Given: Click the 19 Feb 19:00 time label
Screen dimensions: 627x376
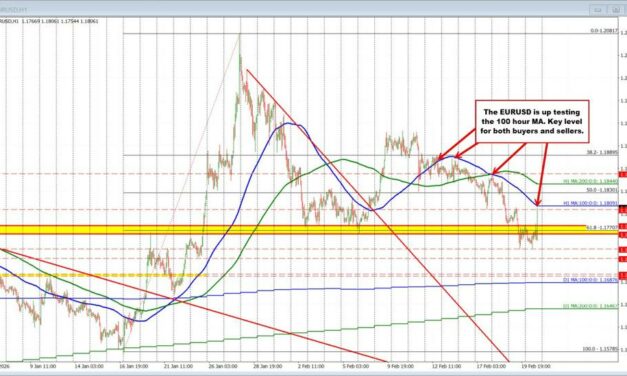Looking at the screenshot, I should pos(535,366).
